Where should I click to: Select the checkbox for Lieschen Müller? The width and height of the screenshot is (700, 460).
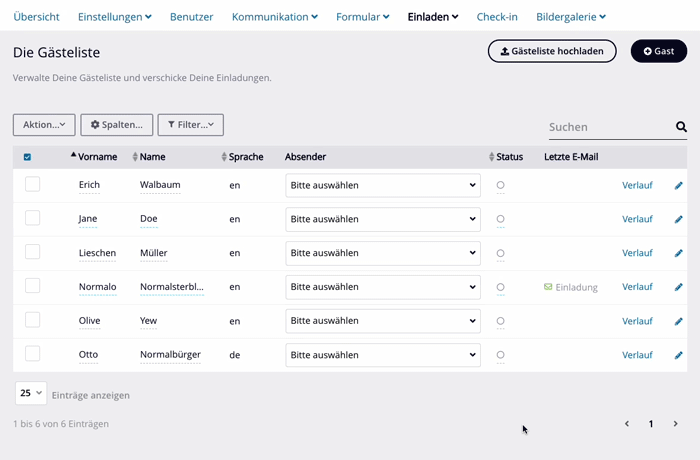[x=33, y=252]
